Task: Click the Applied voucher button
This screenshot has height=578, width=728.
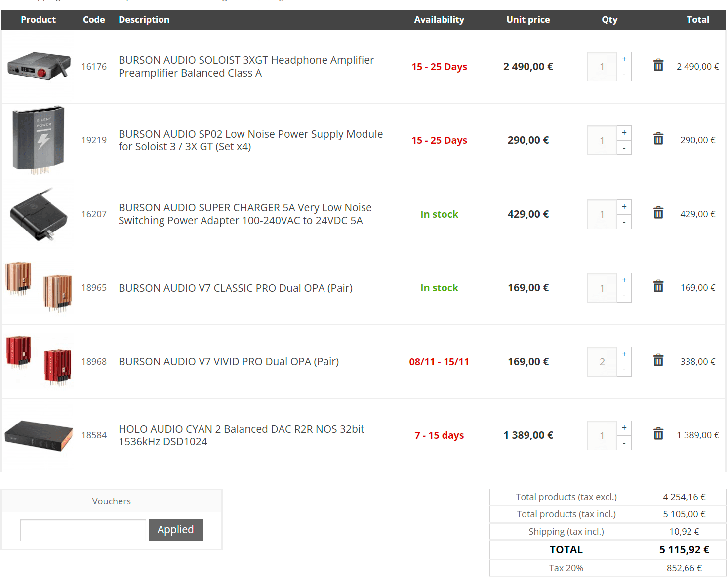Action: coord(175,530)
